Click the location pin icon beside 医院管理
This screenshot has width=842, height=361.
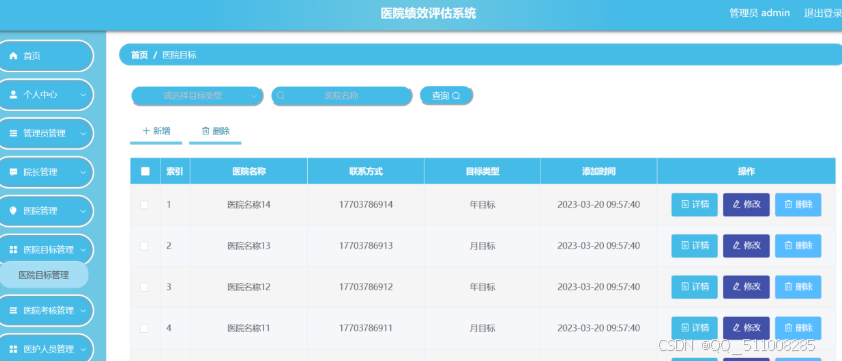(13, 211)
